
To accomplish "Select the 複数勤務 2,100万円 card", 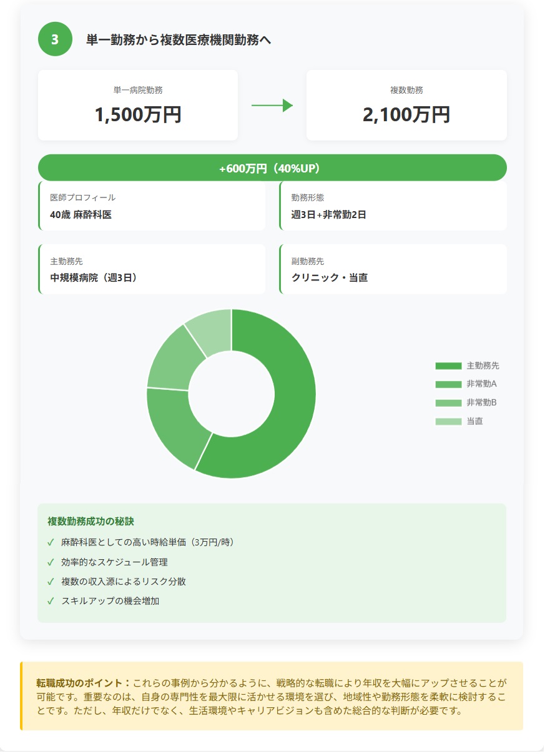I will [406, 105].
